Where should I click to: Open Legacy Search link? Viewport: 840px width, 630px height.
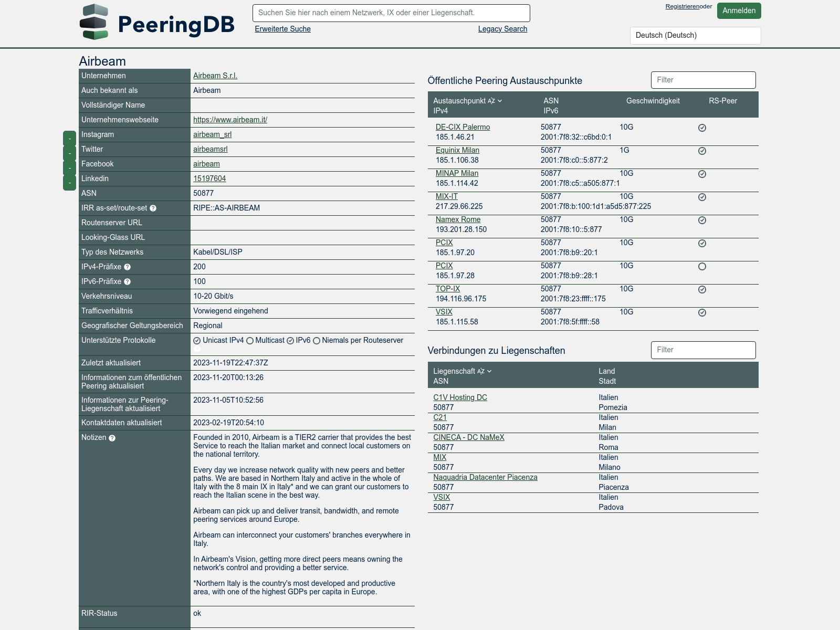tap(502, 29)
